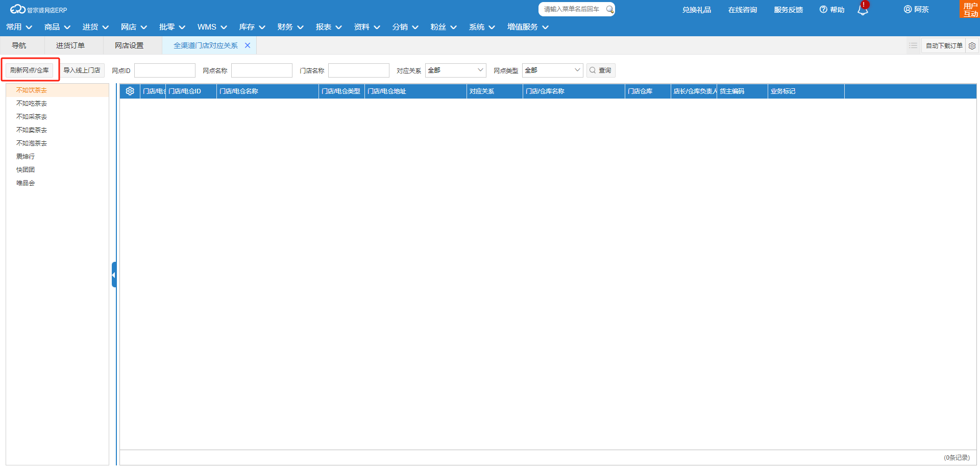Open the notification bell
This screenshot has height=469, width=980.
pyautogui.click(x=863, y=9)
